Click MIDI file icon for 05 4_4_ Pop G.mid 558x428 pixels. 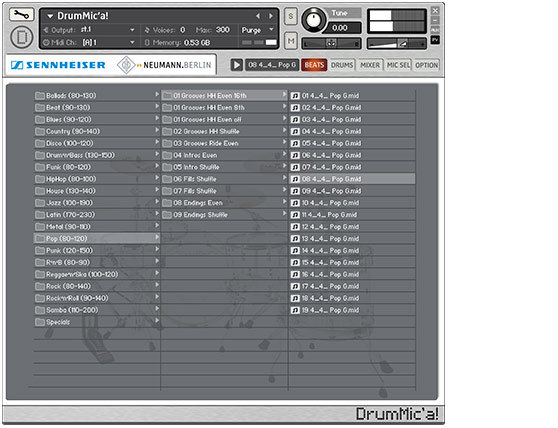295,143
